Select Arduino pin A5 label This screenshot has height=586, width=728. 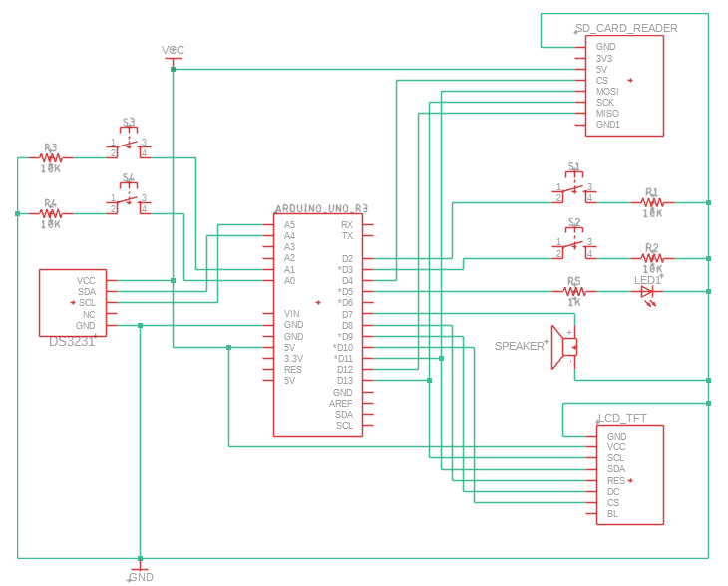(289, 225)
